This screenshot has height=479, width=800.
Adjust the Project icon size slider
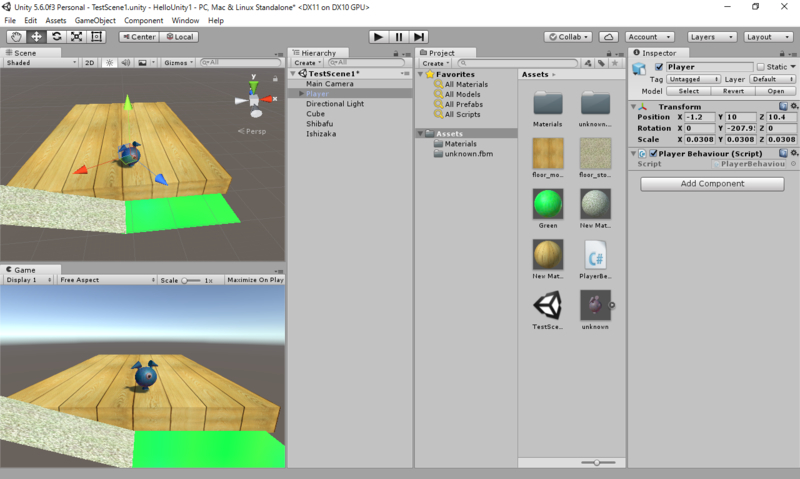pos(597,462)
